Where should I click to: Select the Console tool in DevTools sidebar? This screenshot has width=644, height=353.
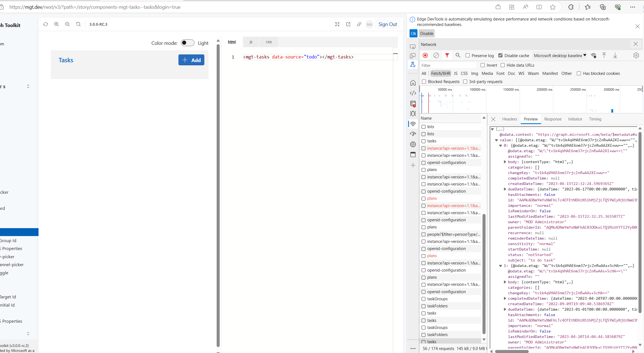click(413, 104)
